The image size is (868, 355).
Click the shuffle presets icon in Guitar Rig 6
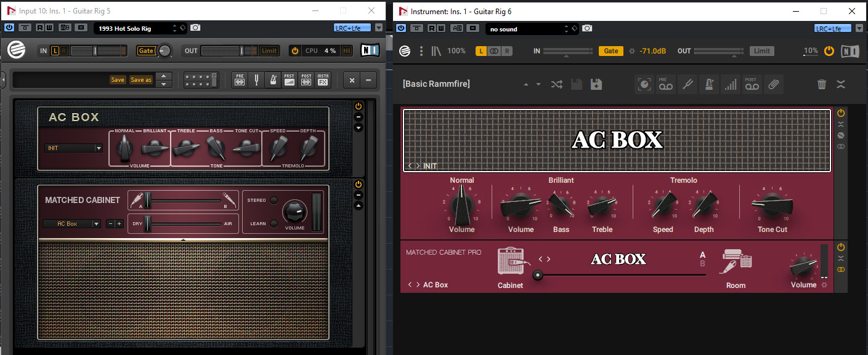pos(556,84)
